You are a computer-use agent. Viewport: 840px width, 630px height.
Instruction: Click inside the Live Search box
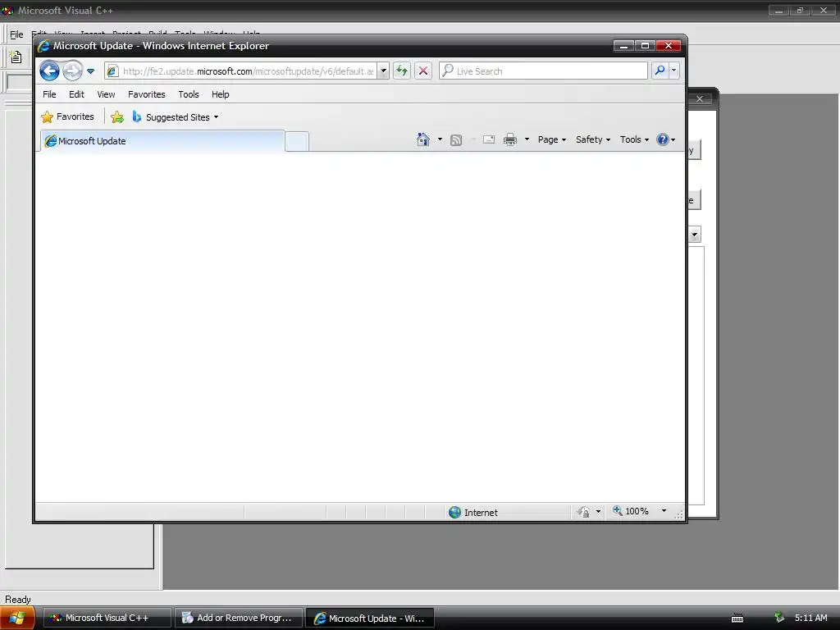[x=543, y=71]
